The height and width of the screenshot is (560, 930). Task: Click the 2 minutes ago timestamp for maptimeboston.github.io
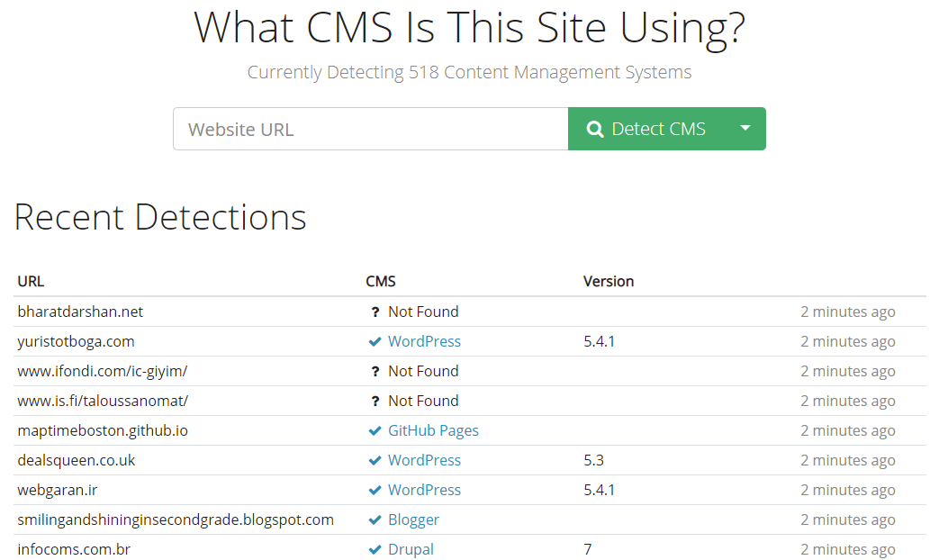[847, 430]
